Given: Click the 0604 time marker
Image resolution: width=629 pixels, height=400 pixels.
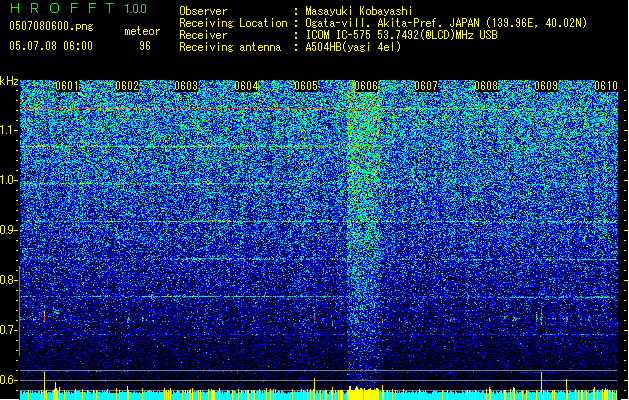Looking at the screenshot, I should click(x=246, y=86).
